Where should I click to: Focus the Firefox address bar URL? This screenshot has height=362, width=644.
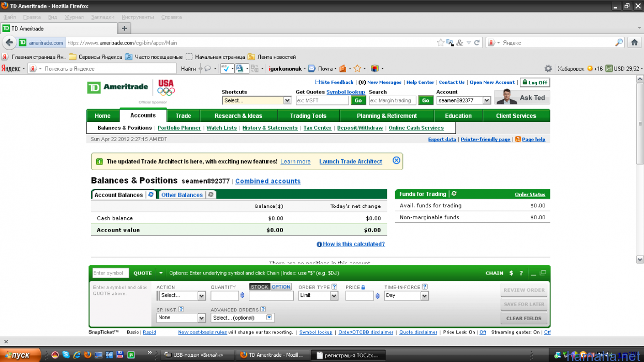tap(251, 43)
